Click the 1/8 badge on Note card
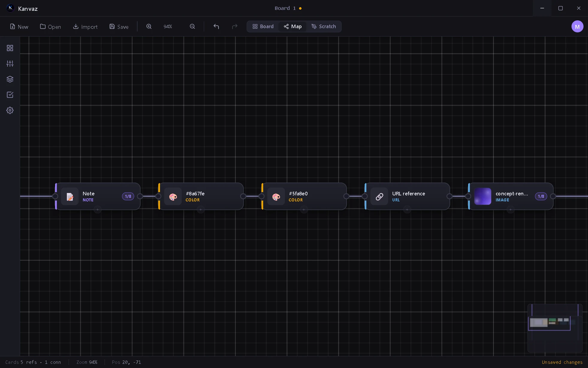This screenshot has height=368, width=588. pyautogui.click(x=128, y=196)
